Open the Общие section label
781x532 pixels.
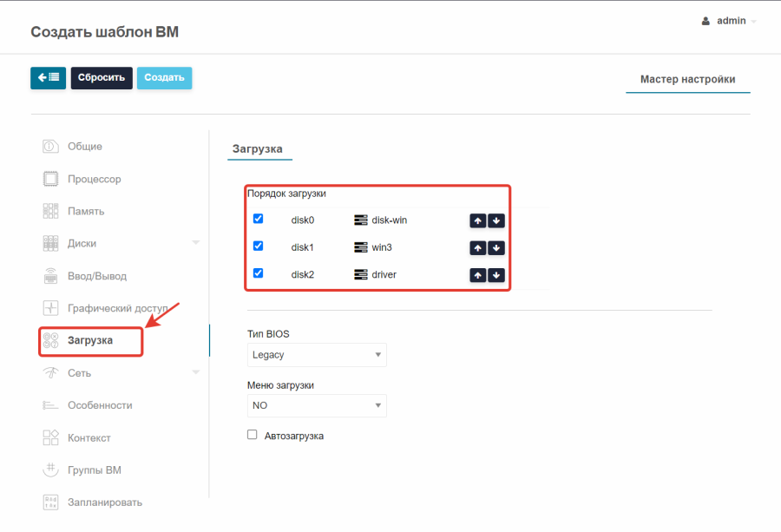(85, 147)
